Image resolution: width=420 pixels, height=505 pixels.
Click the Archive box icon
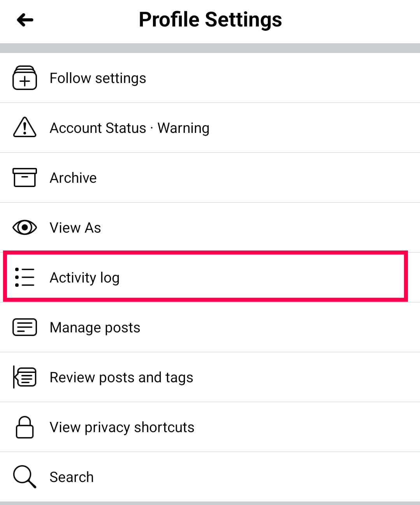(25, 178)
